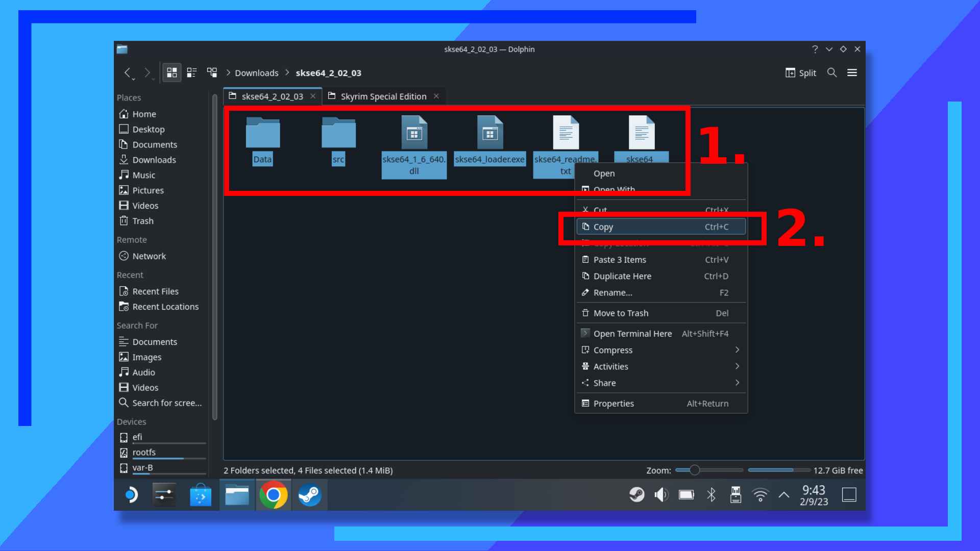Click the Split view button

(x=800, y=72)
